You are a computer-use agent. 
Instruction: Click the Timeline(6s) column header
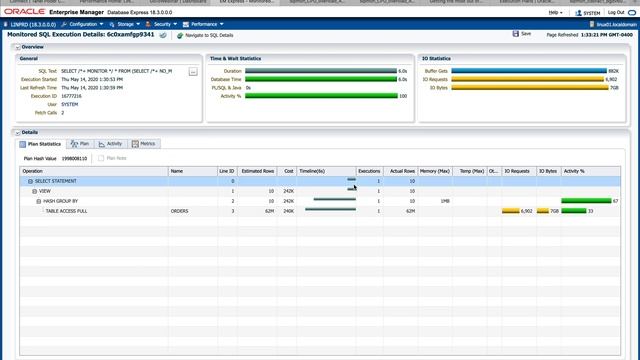click(327, 171)
